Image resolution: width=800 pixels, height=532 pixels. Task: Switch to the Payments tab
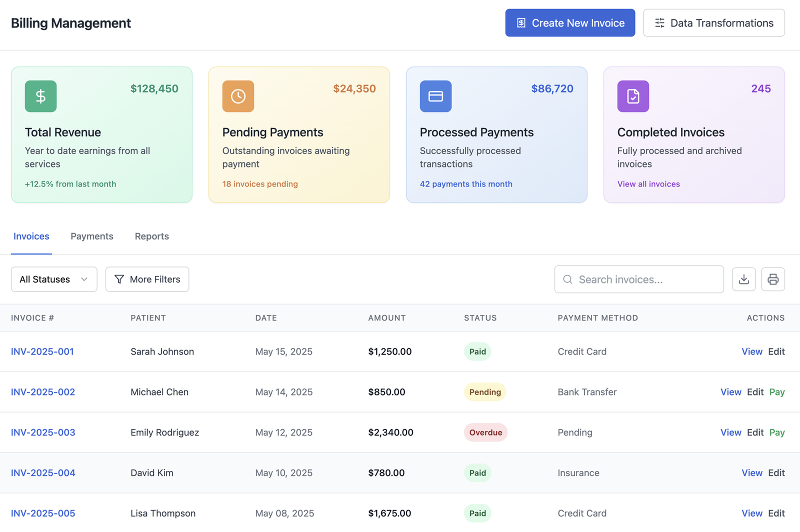click(91, 236)
